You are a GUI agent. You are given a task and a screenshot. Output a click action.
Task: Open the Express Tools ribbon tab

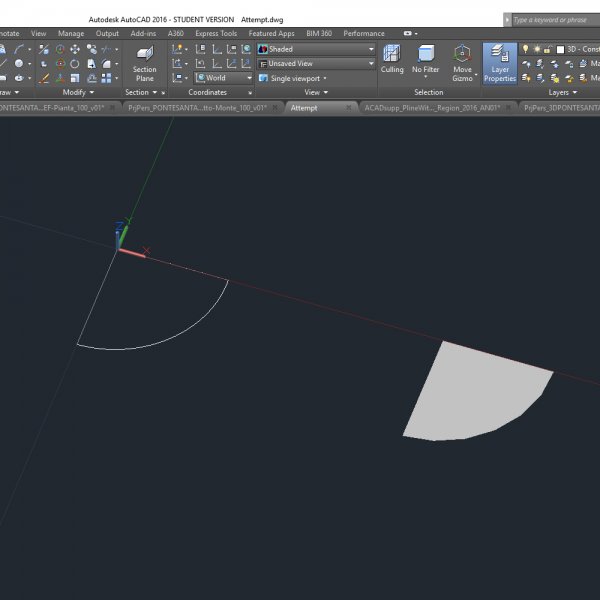216,33
